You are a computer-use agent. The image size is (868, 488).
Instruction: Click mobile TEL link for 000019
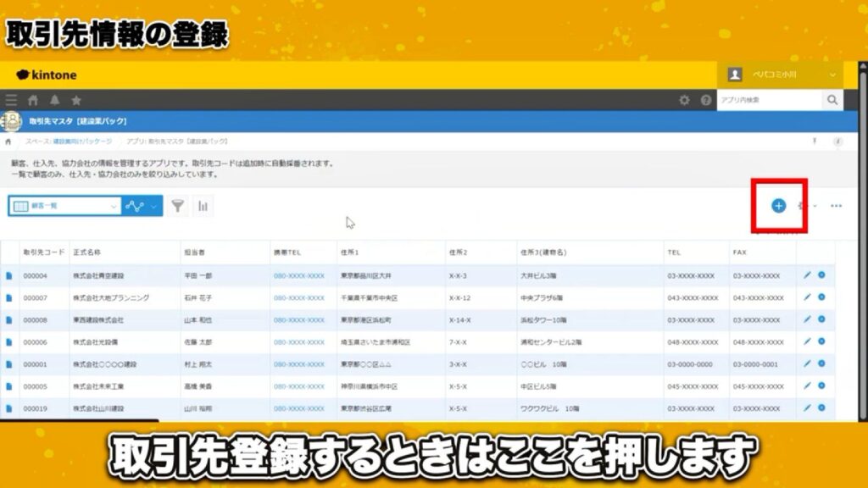click(x=299, y=408)
